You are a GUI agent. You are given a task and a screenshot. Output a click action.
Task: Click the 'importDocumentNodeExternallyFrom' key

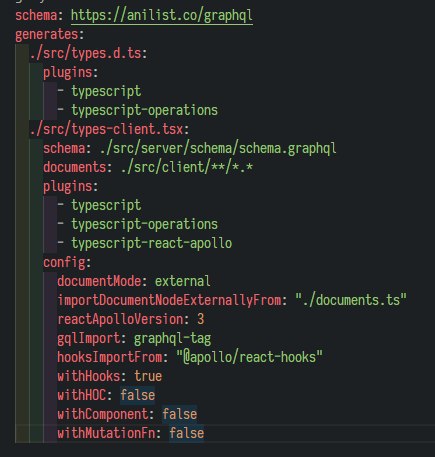[x=169, y=300]
